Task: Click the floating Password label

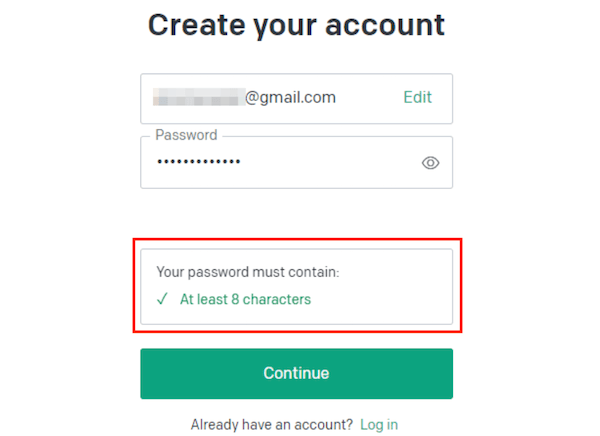Action: [x=186, y=135]
